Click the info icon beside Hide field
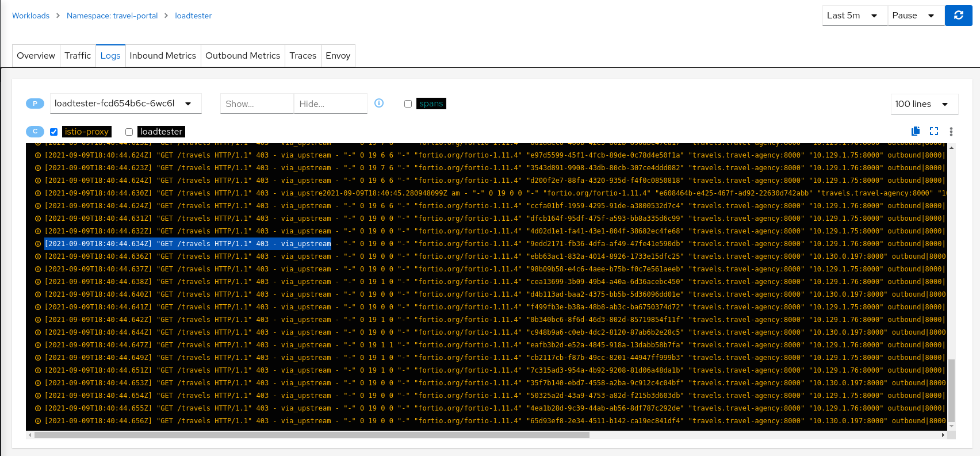Screen dimensions: 980x456 [x=379, y=103]
